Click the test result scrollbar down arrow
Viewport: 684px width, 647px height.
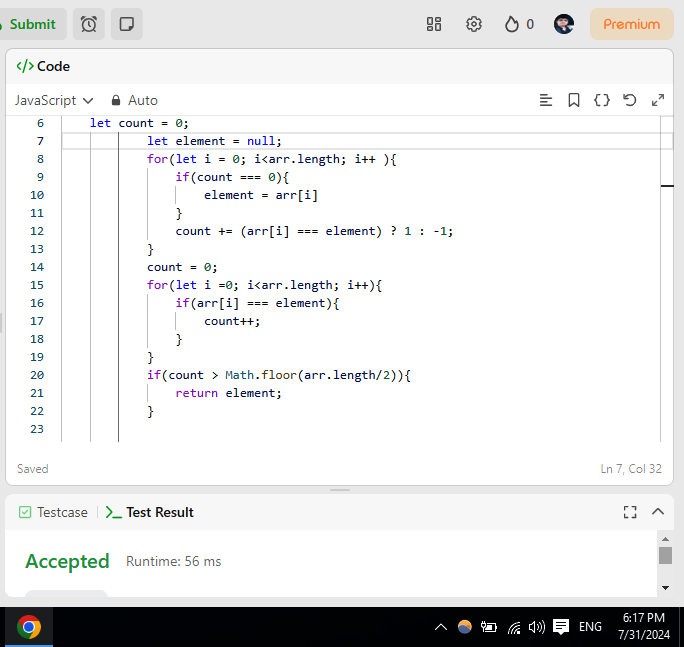click(665, 588)
